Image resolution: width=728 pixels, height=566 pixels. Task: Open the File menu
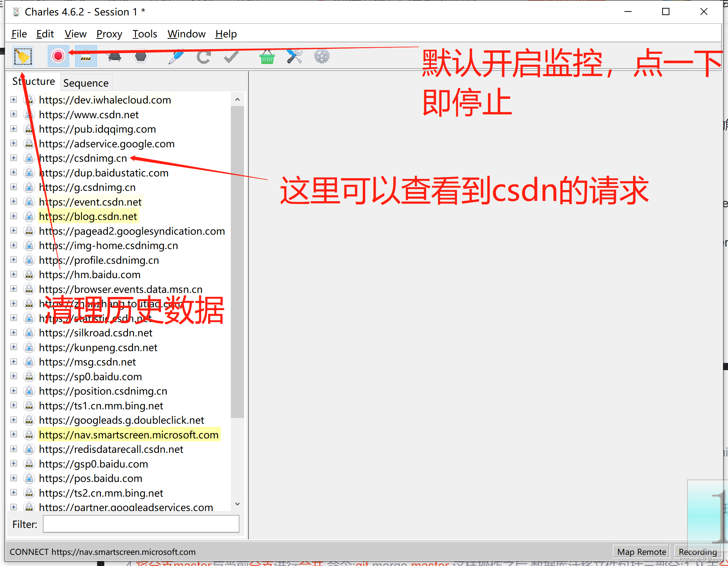[19, 34]
